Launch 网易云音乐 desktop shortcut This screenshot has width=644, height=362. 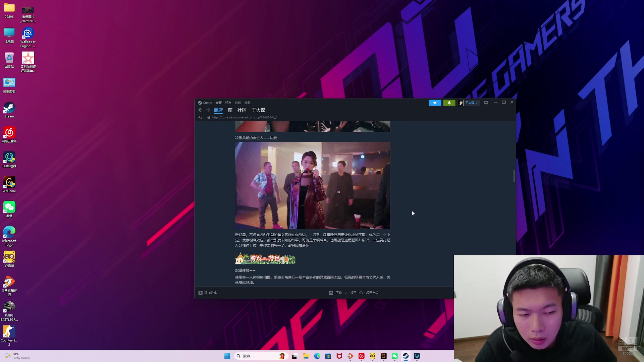click(x=9, y=135)
